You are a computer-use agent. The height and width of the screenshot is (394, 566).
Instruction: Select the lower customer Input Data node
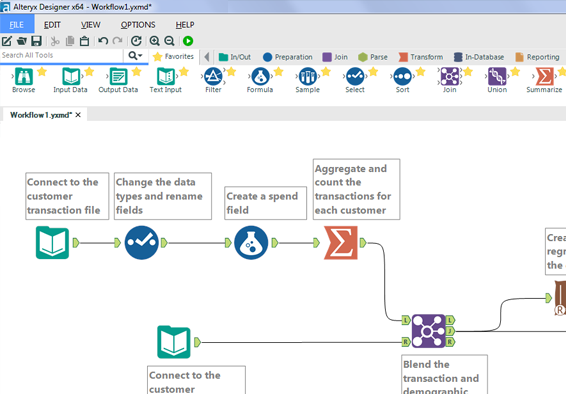[174, 342]
